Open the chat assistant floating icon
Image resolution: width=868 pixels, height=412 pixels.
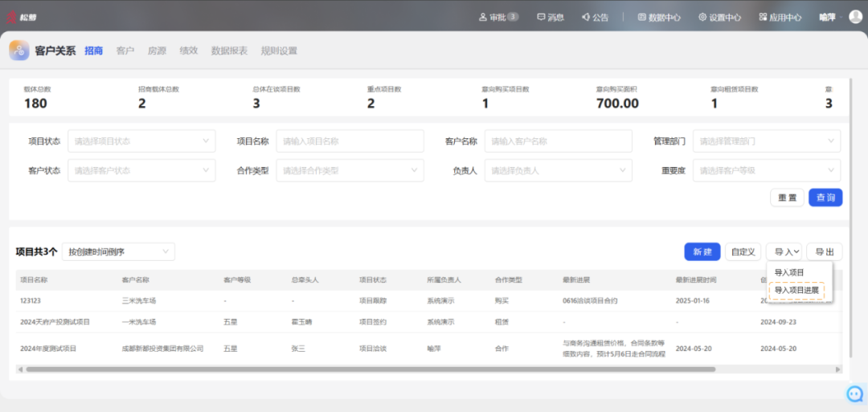[854, 394]
